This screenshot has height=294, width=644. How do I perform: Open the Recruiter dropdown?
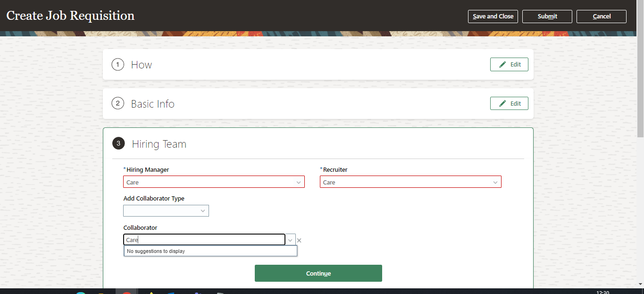[495, 181]
